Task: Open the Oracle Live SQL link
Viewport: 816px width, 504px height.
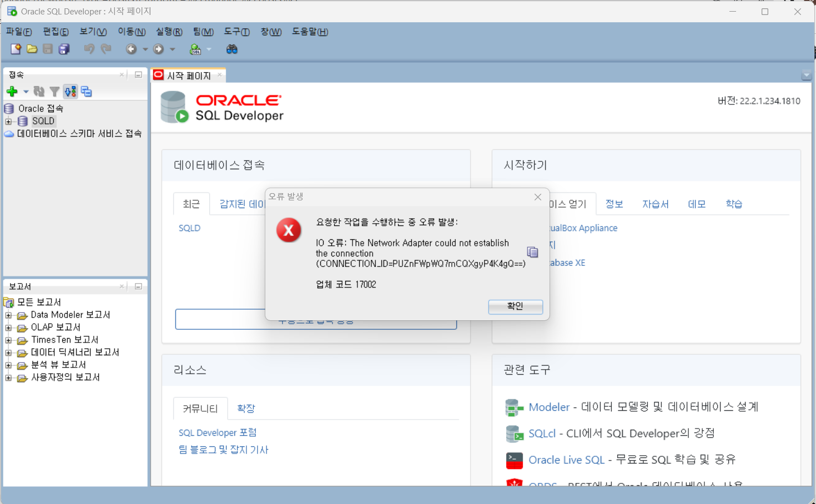Action: click(x=566, y=460)
